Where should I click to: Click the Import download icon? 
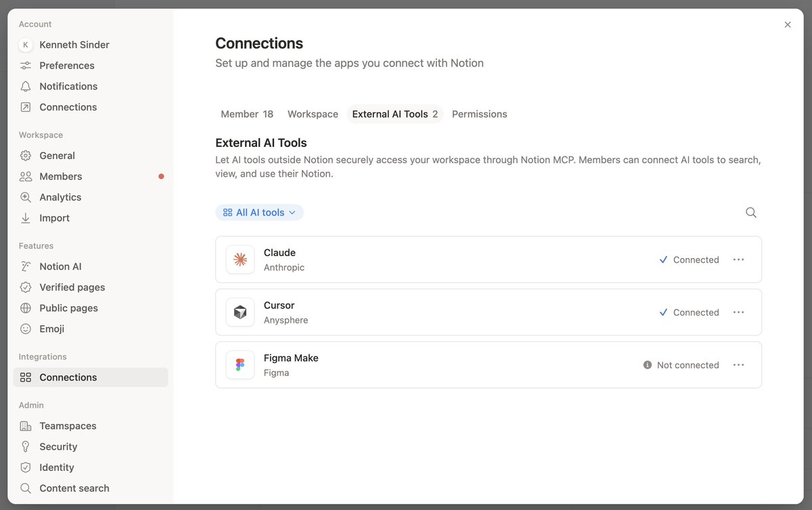[26, 218]
